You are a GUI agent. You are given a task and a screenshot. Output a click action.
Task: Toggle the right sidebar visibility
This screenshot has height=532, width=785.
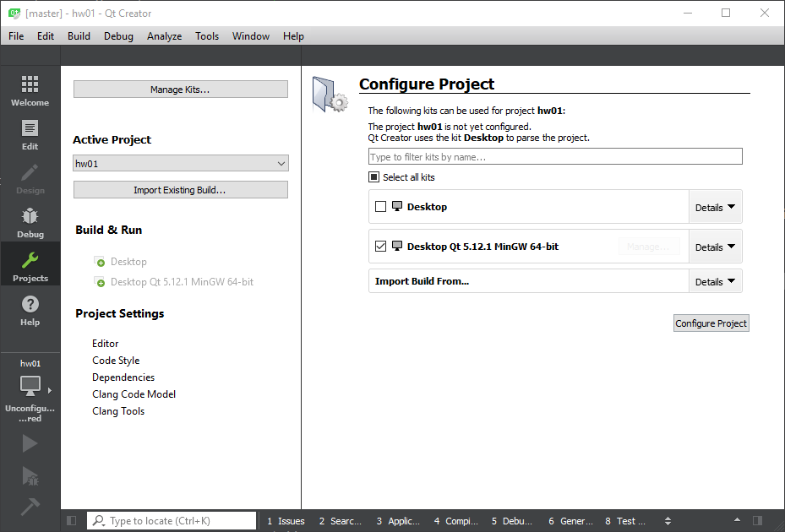(x=757, y=521)
